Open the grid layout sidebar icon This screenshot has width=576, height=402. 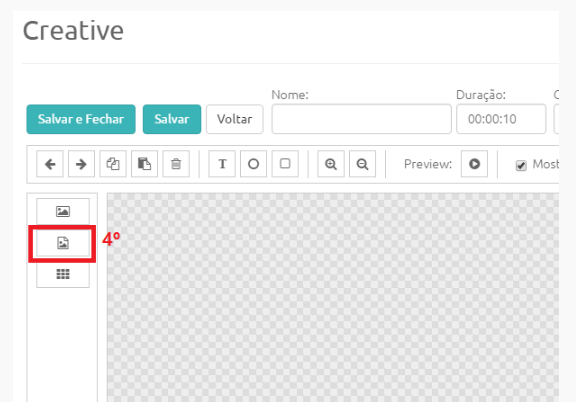pos(63,274)
